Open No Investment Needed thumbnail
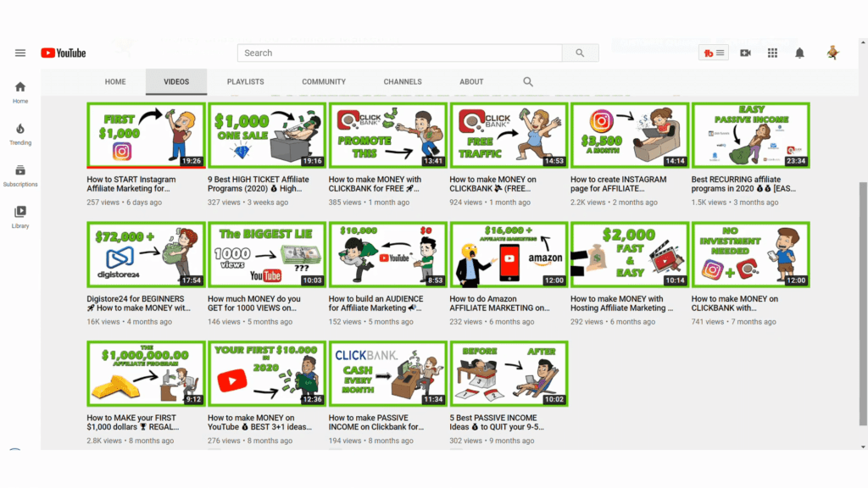This screenshot has width=868, height=488. click(751, 254)
